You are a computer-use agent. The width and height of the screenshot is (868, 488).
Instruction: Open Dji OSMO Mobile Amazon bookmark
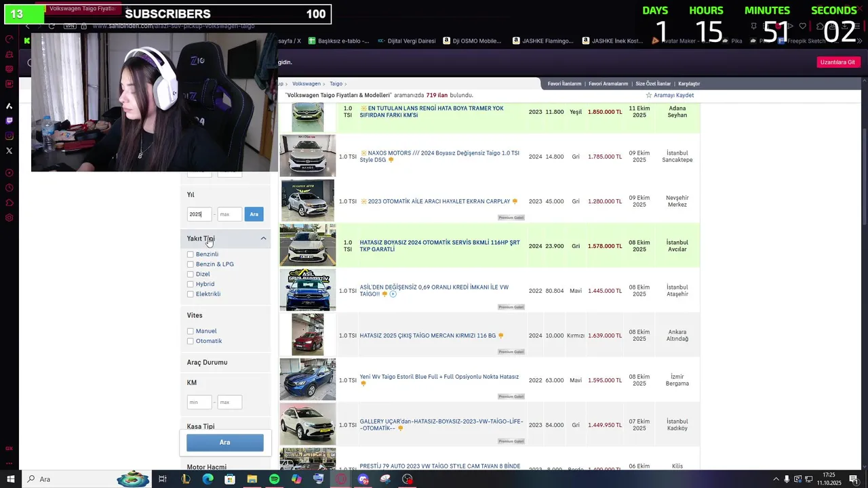[x=473, y=41]
